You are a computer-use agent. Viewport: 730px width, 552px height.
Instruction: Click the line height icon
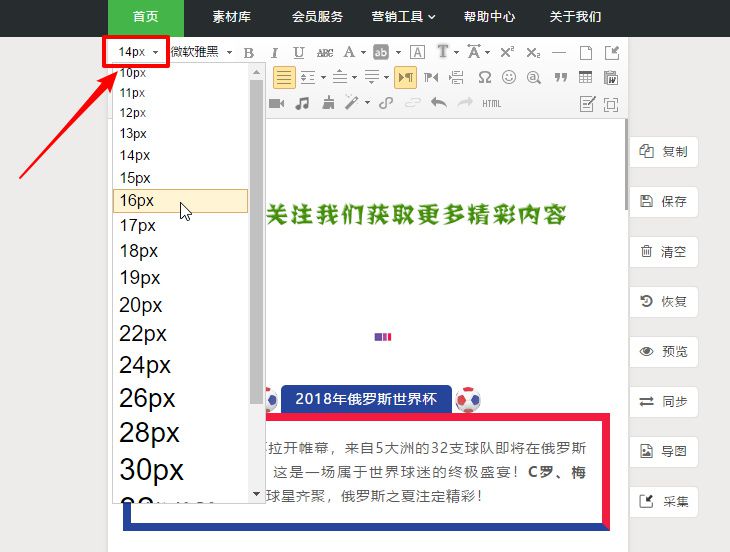(372, 77)
